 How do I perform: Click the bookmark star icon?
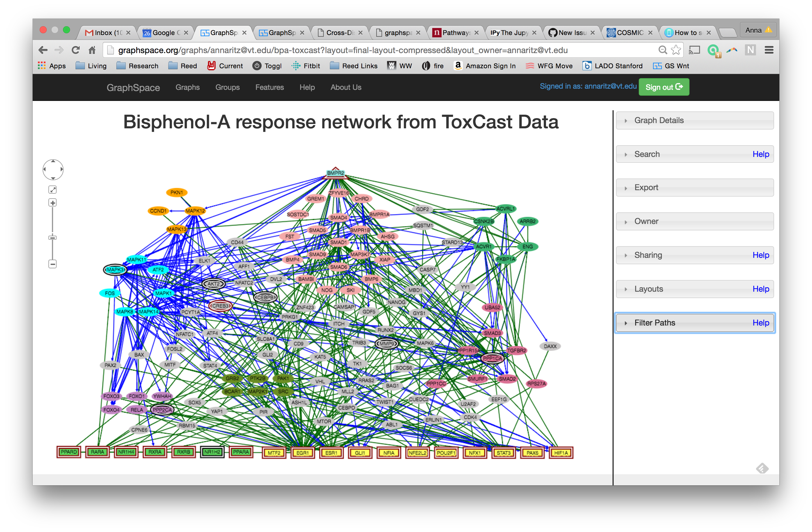675,50
